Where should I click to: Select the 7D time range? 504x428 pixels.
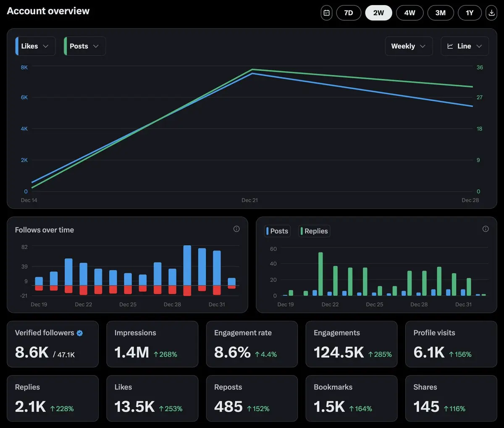[349, 13]
